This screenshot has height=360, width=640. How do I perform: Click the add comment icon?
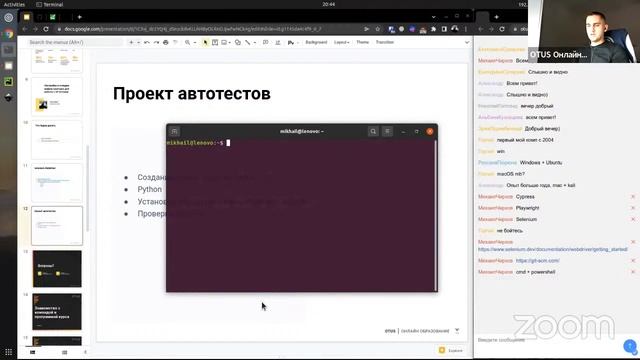click(x=265, y=42)
